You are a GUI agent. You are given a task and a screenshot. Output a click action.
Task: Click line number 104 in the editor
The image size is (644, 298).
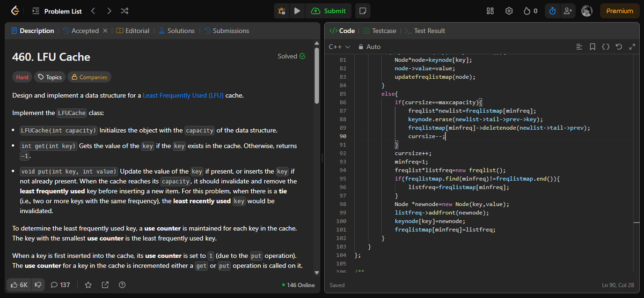click(341, 255)
